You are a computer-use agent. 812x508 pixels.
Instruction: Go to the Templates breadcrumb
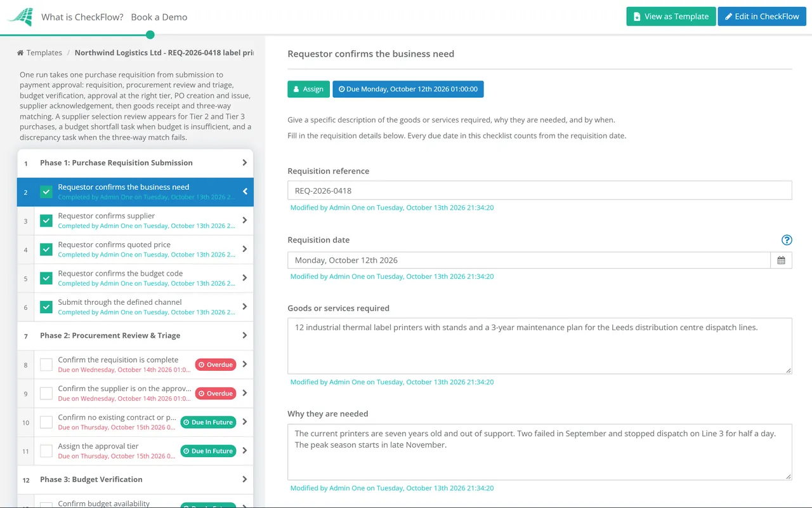(x=44, y=53)
